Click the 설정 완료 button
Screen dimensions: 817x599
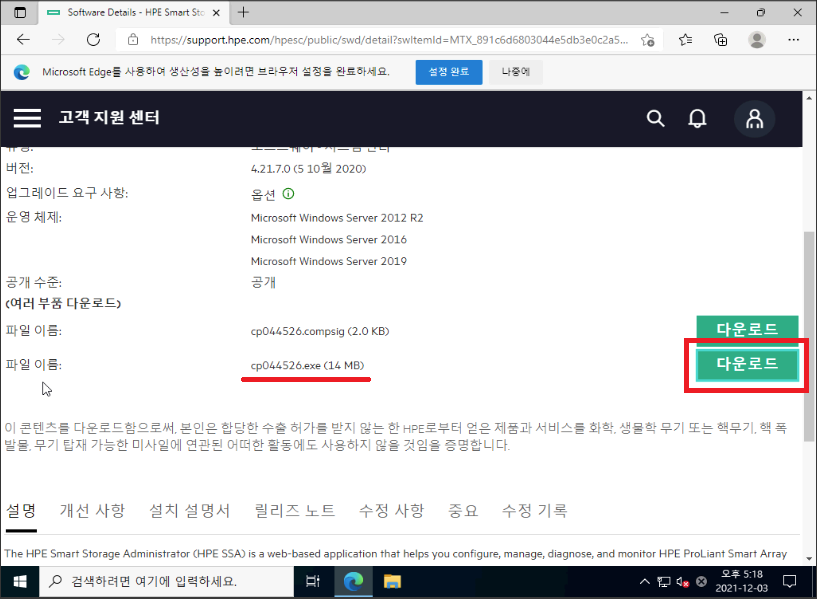tap(448, 72)
